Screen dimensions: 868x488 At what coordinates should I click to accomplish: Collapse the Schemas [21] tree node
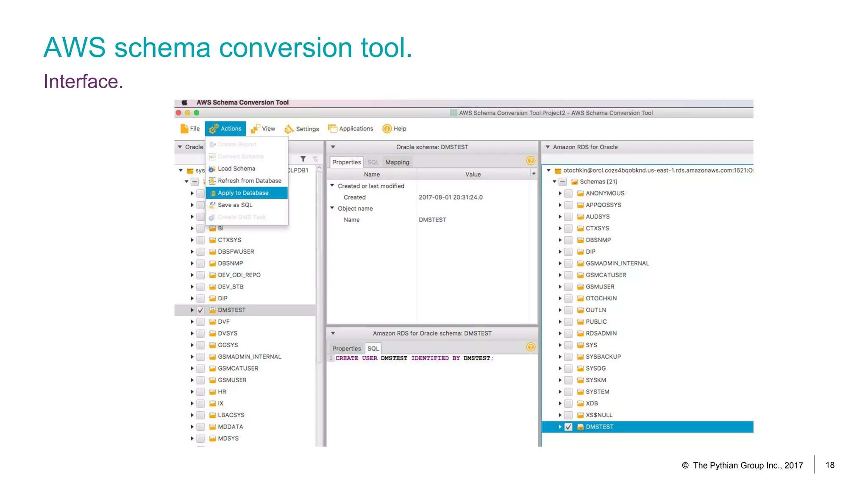click(x=554, y=182)
